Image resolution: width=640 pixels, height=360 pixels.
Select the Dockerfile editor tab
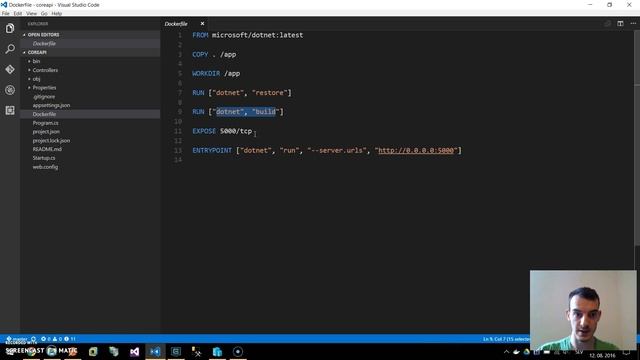click(176, 24)
